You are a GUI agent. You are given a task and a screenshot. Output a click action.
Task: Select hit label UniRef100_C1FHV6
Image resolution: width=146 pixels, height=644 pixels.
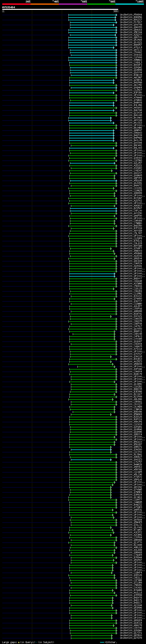click(x=131, y=58)
